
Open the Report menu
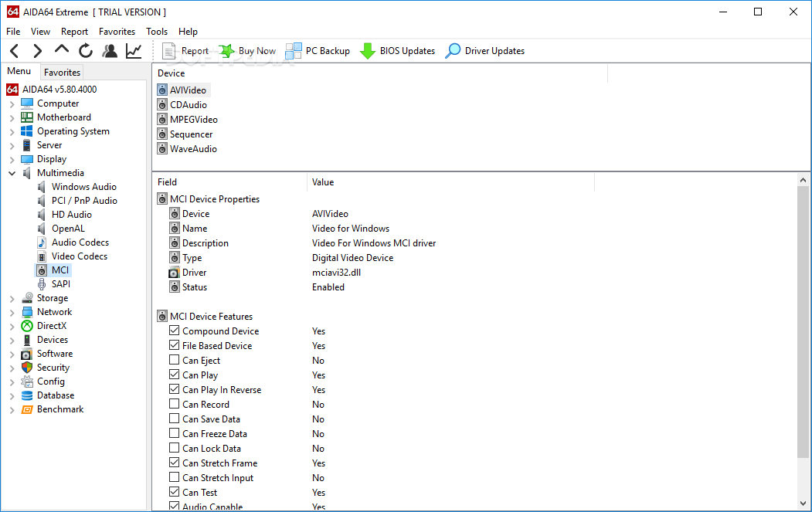(x=75, y=32)
